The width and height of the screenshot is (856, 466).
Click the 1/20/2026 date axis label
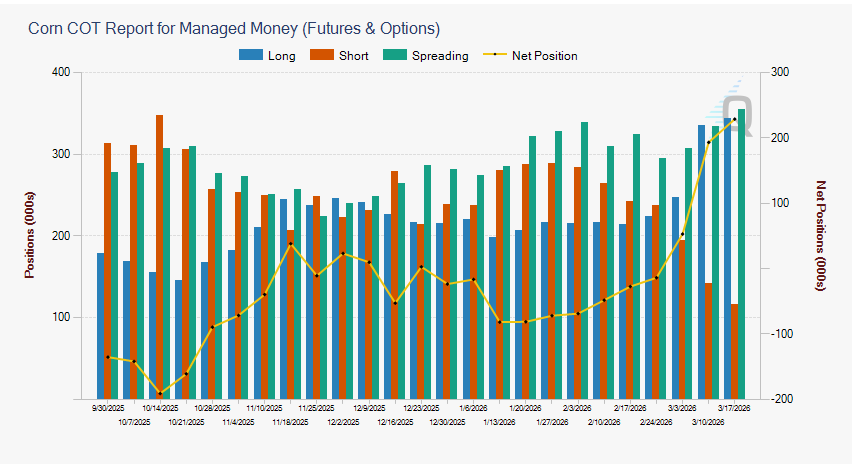point(526,408)
